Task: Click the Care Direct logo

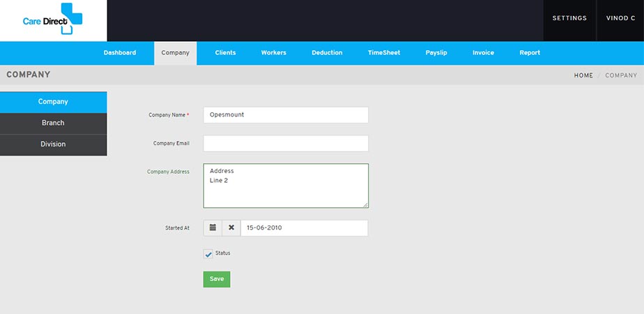Action: point(52,19)
